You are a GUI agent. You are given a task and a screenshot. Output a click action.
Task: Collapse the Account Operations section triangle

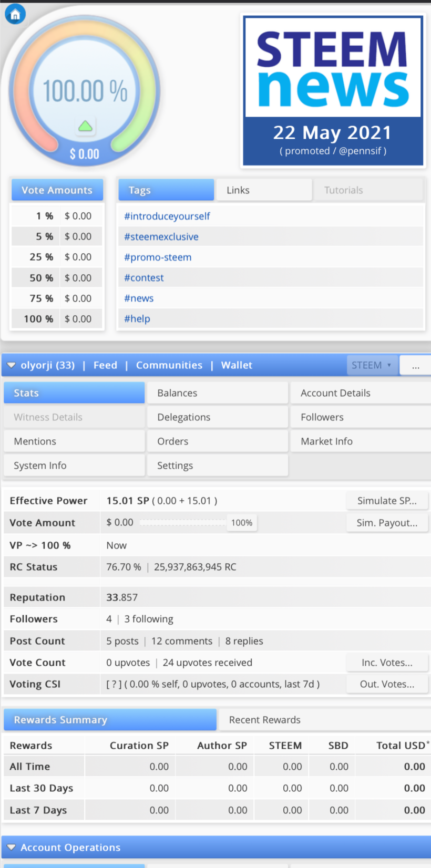(x=11, y=848)
